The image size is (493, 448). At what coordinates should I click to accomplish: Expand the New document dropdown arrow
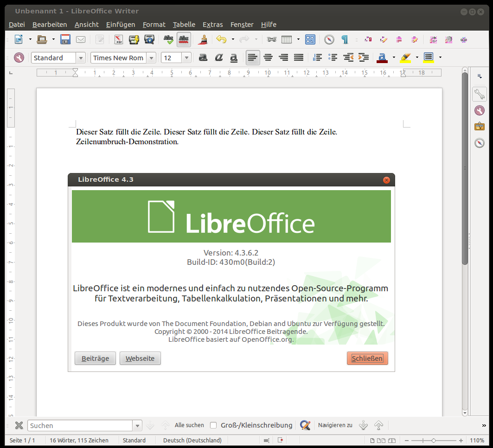[30, 39]
